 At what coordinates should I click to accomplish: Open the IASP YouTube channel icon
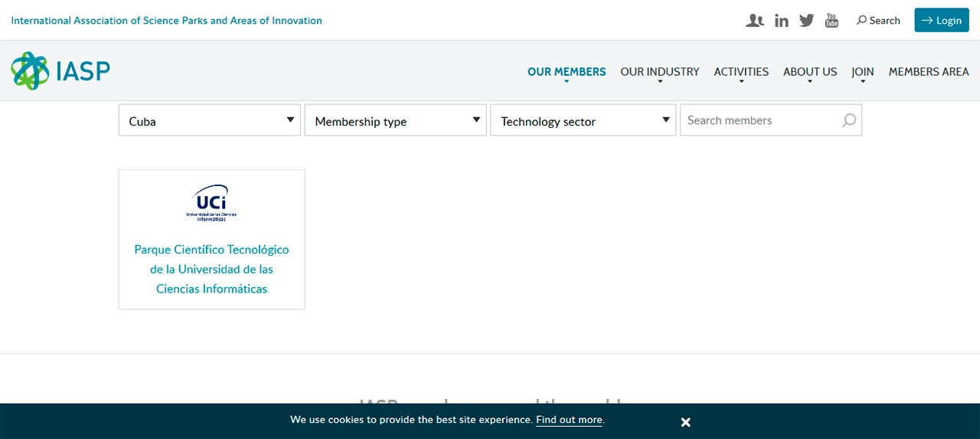tap(831, 21)
